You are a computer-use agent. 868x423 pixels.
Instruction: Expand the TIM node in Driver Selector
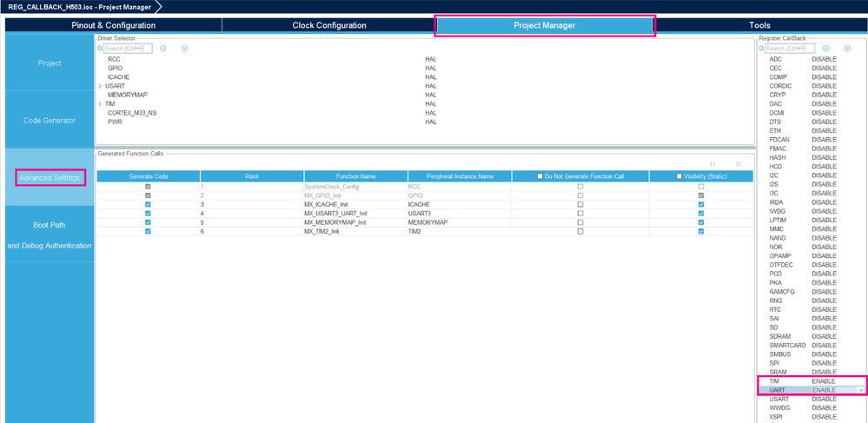click(x=100, y=104)
